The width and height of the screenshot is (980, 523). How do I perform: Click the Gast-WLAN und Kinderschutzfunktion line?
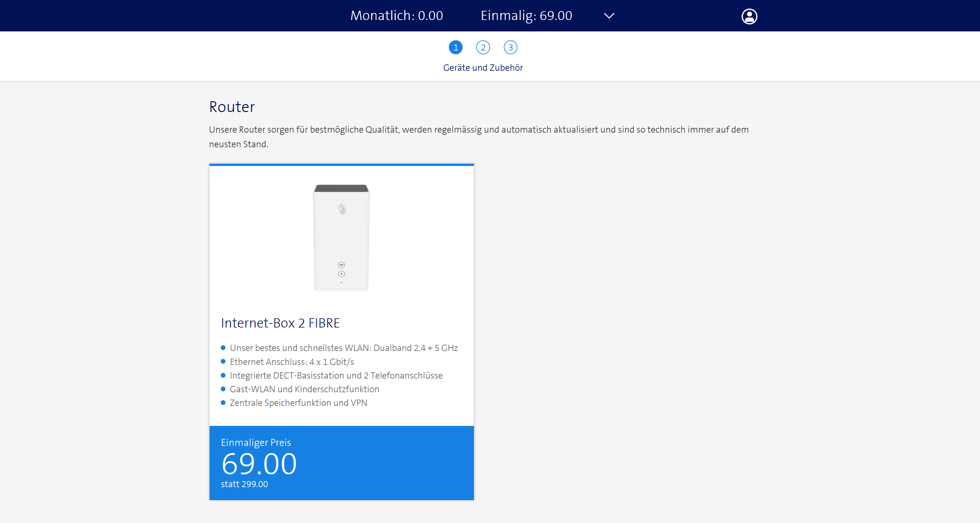pos(304,389)
